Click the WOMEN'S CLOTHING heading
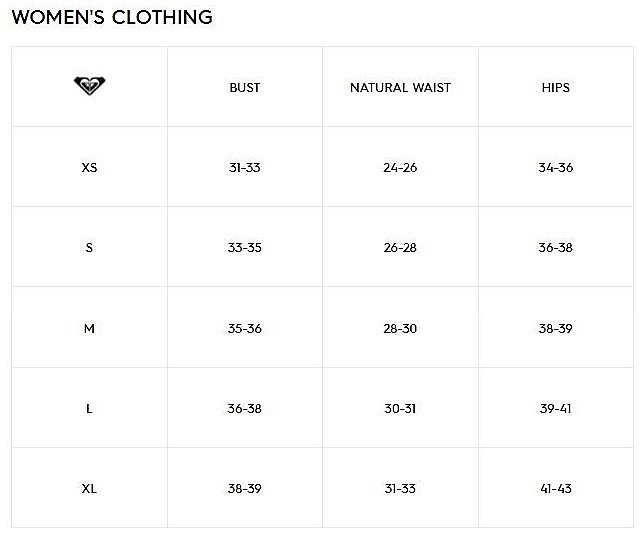This screenshot has height=550, width=643. pos(112,17)
